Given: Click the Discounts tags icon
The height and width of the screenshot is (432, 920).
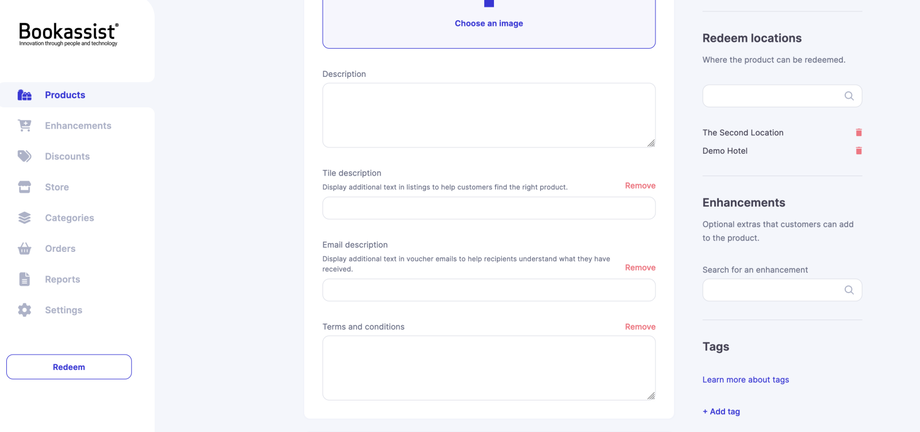Looking at the screenshot, I should pos(24,156).
